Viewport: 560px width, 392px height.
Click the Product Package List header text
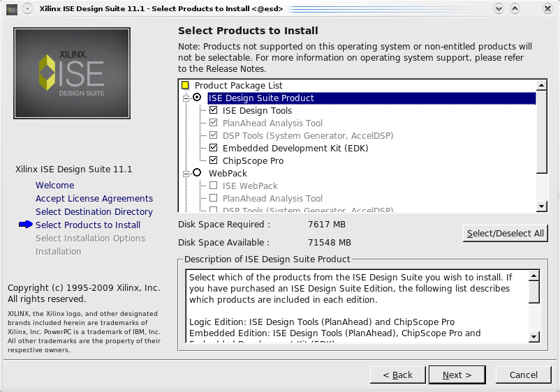tap(239, 86)
